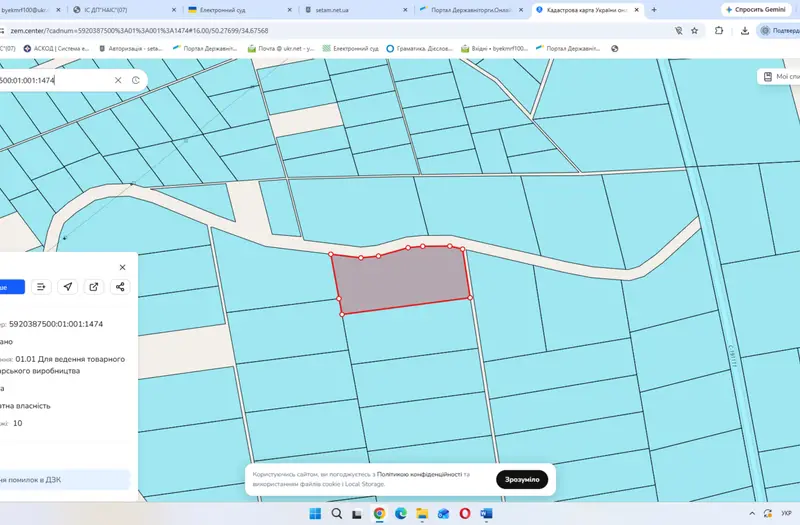Viewport: 800px width, 525px height.
Task: Open Авторизація - seta bookmark
Action: 130,48
